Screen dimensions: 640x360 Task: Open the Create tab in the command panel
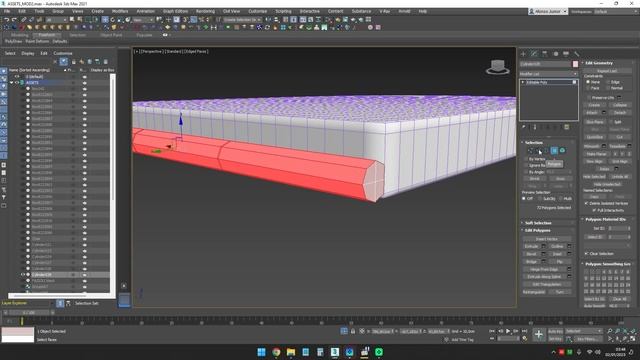point(524,54)
